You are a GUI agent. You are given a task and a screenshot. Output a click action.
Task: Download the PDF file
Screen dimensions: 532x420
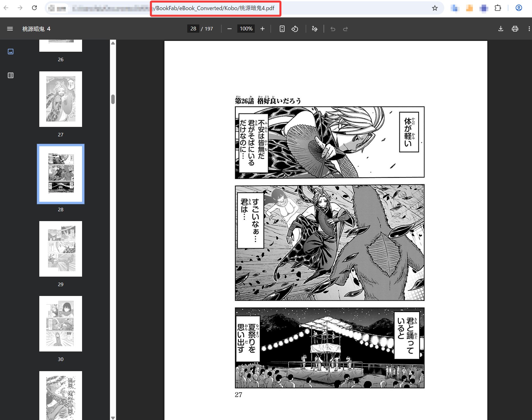point(501,29)
